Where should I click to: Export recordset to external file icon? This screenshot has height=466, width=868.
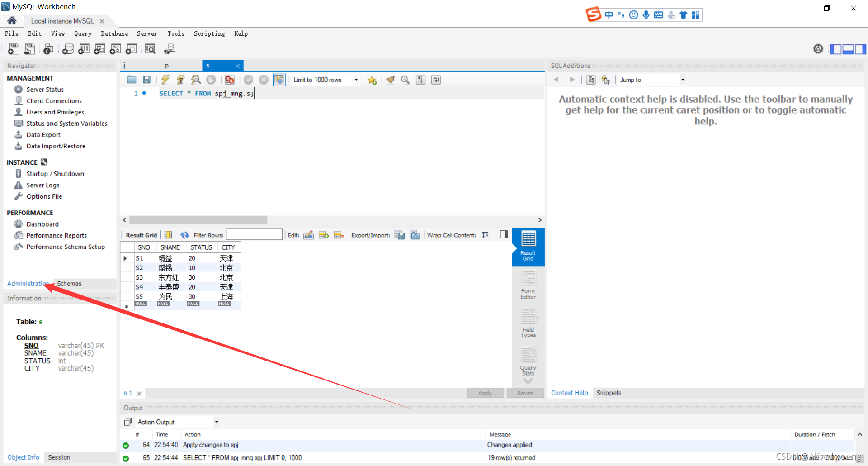click(400, 235)
